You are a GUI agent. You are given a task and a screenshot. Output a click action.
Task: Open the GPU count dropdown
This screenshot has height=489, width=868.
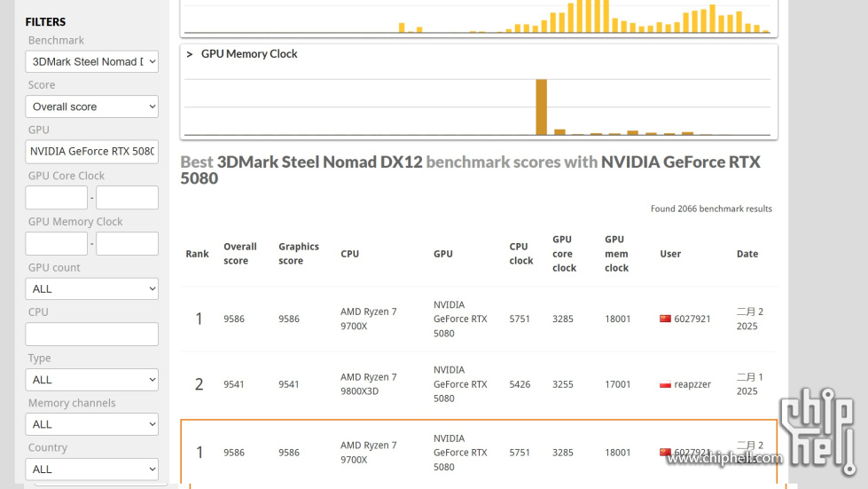coord(91,288)
